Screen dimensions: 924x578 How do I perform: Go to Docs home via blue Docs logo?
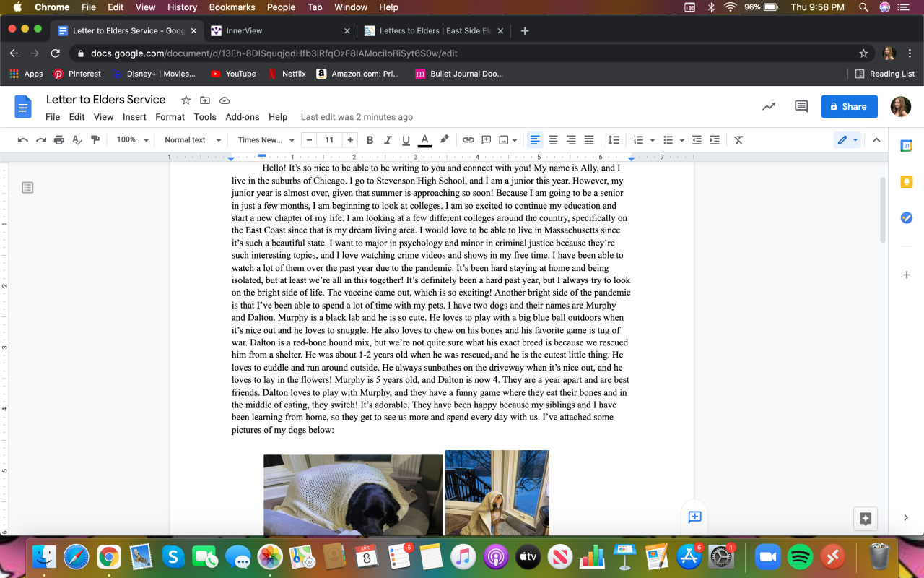[23, 108]
